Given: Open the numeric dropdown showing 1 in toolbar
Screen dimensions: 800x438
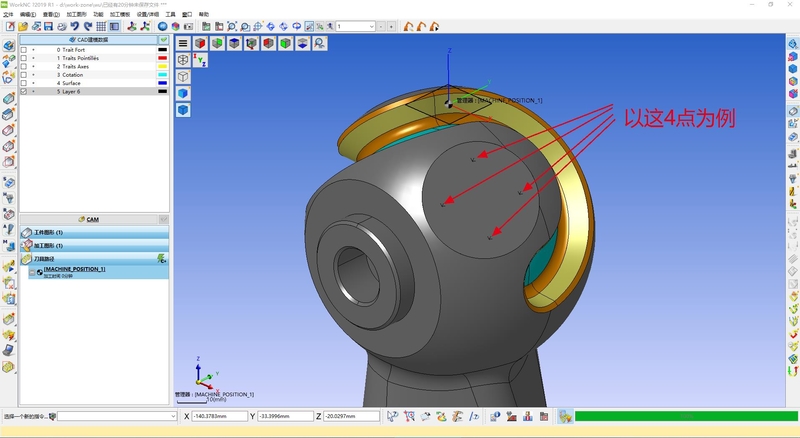Looking at the screenshot, I should [370, 26].
